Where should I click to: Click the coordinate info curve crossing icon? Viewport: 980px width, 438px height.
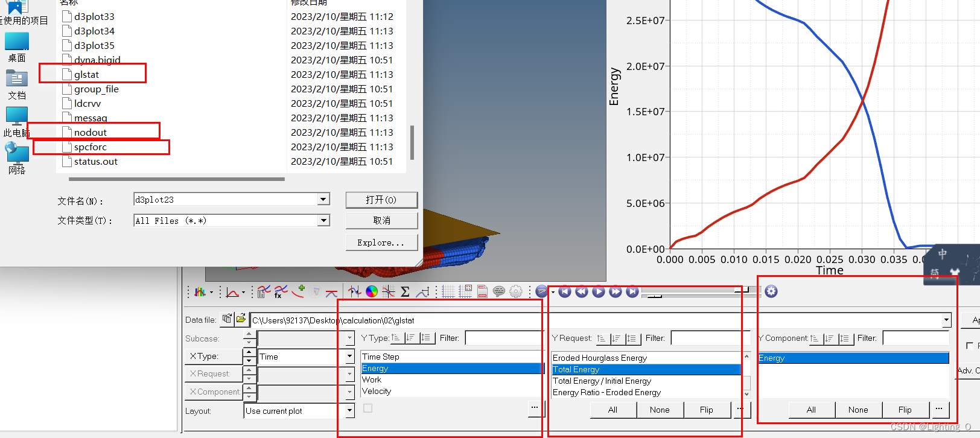click(x=355, y=292)
